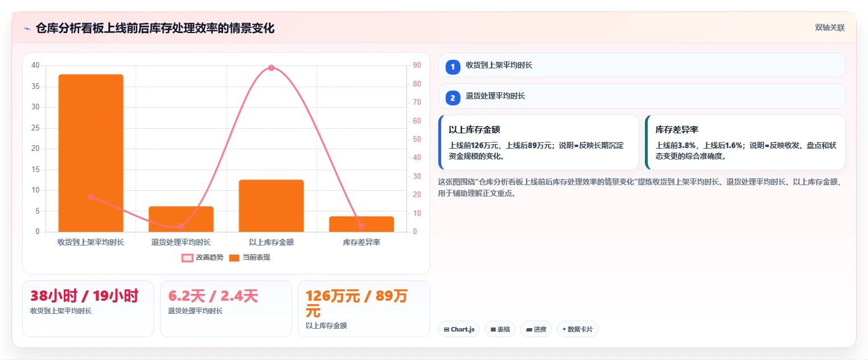Click the 双轴关联 label in the header
The image size is (868, 360).
(829, 28)
